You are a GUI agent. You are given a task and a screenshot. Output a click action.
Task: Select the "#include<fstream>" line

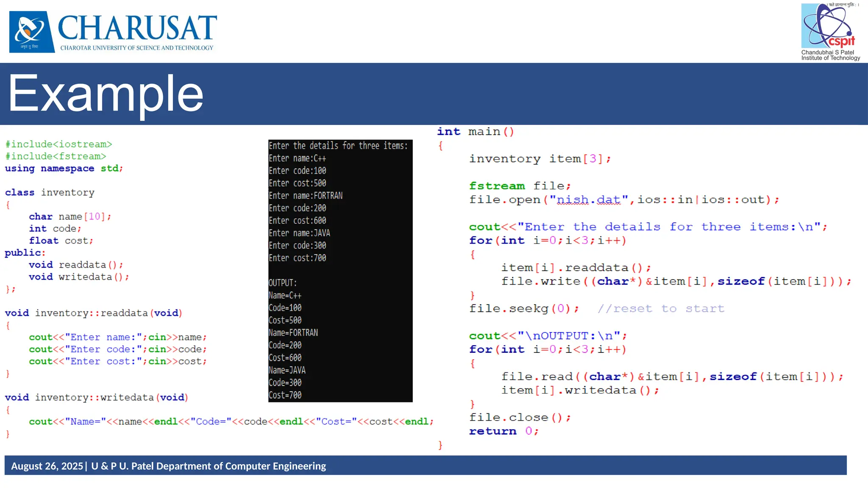[x=56, y=156]
